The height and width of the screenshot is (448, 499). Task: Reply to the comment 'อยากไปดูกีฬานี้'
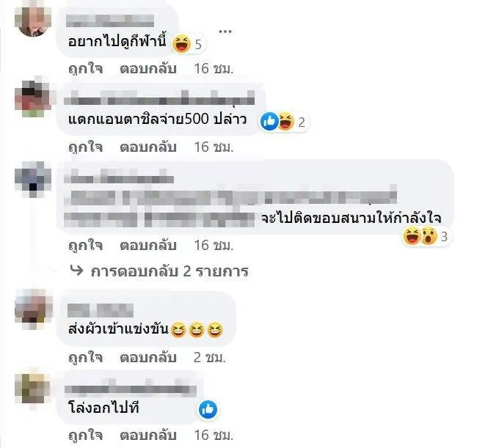point(148,68)
